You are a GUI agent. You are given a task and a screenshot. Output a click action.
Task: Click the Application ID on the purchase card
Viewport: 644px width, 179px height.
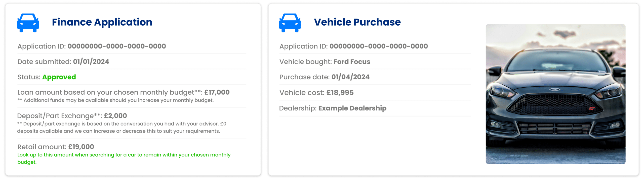coord(353,46)
